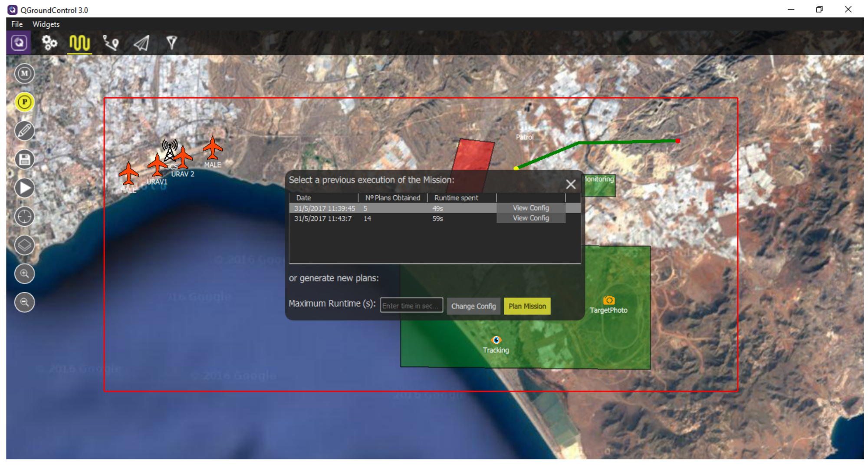868x465 pixels.
Task: Open the waypoint route plan icon
Action: (x=111, y=43)
